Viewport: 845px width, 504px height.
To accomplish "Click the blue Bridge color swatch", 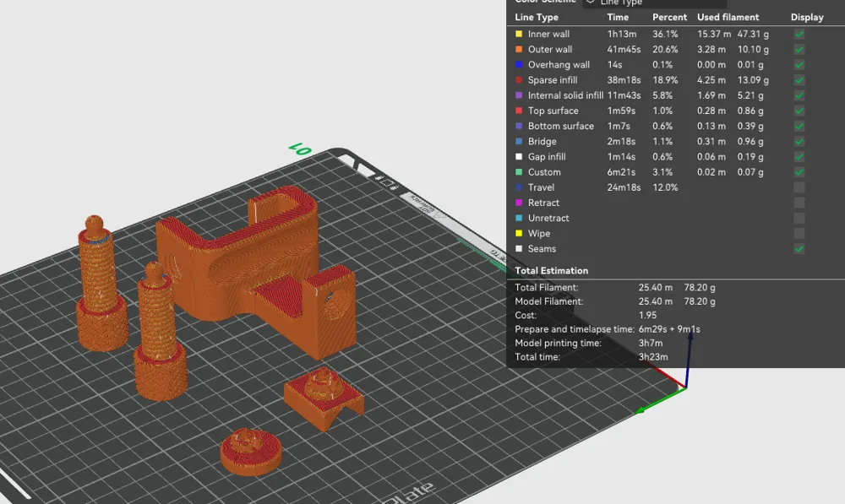I will pyautogui.click(x=519, y=141).
